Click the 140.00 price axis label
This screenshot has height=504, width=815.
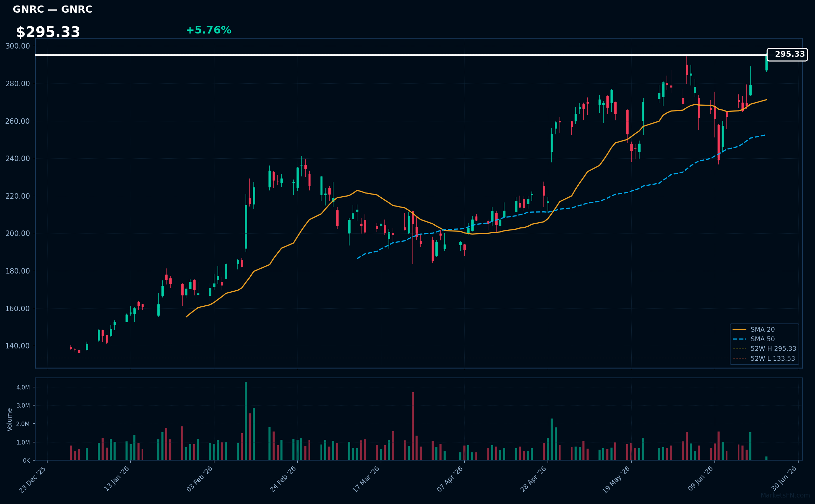tap(18, 346)
